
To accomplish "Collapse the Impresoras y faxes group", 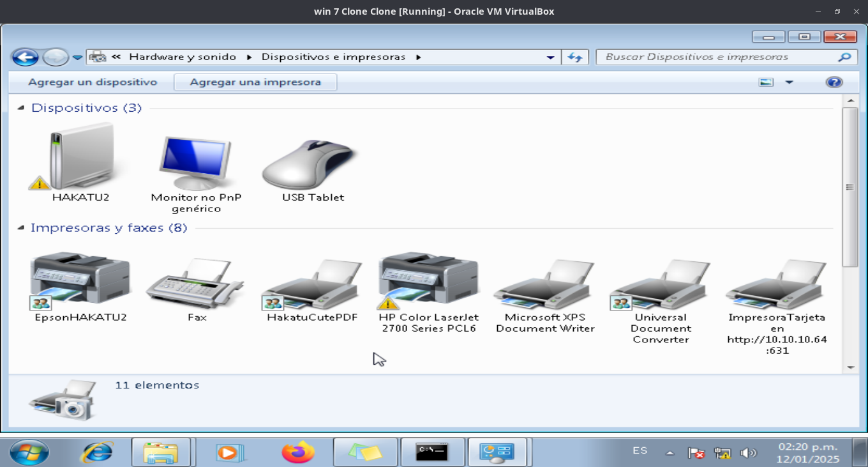I will [x=21, y=227].
